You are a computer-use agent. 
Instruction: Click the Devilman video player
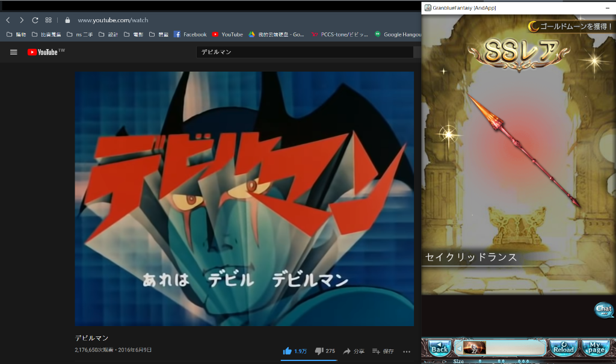[244, 199]
